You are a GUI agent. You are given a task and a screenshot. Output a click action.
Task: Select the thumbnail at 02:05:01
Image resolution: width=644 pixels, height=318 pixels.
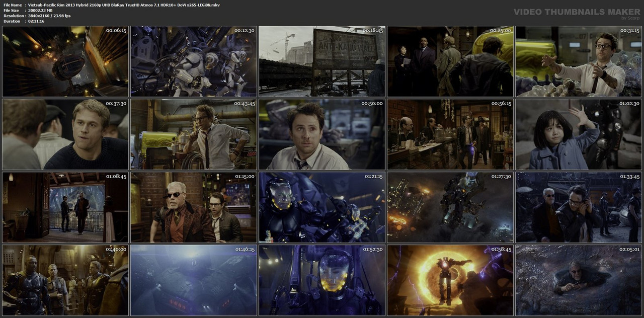coord(579,280)
